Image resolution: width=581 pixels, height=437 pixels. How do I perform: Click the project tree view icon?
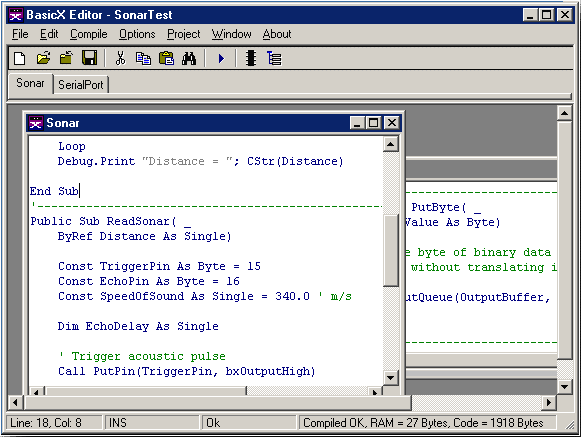(274, 59)
